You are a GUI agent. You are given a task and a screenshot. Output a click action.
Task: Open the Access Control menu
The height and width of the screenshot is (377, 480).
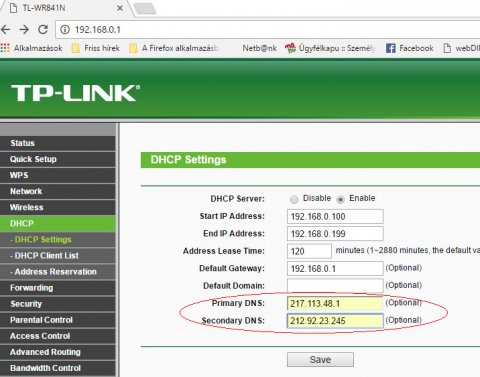point(58,336)
